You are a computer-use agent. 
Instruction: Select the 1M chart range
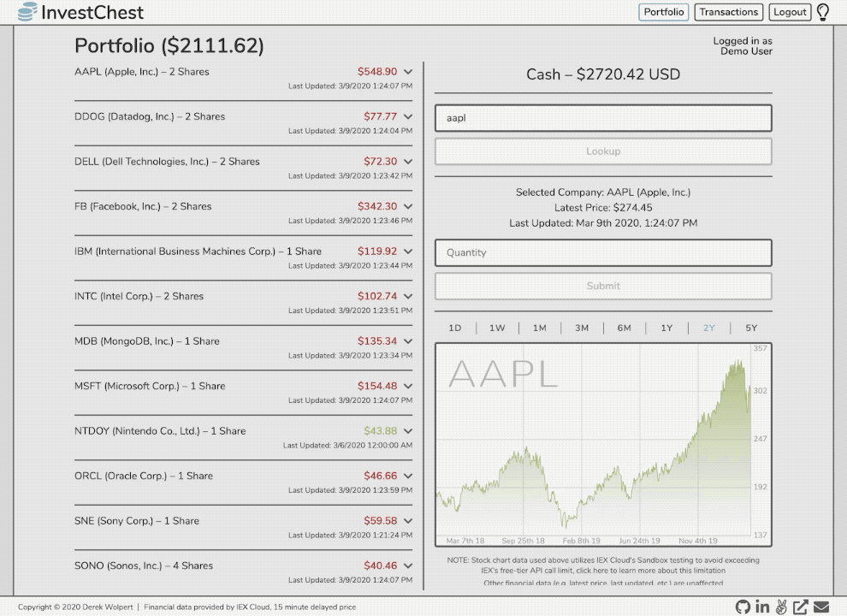point(540,328)
